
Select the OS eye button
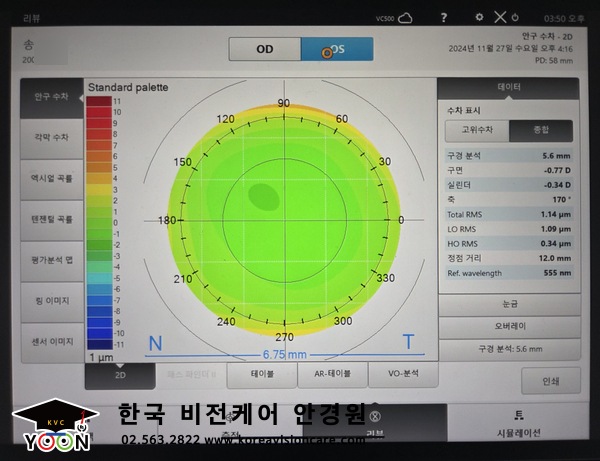pos(336,50)
